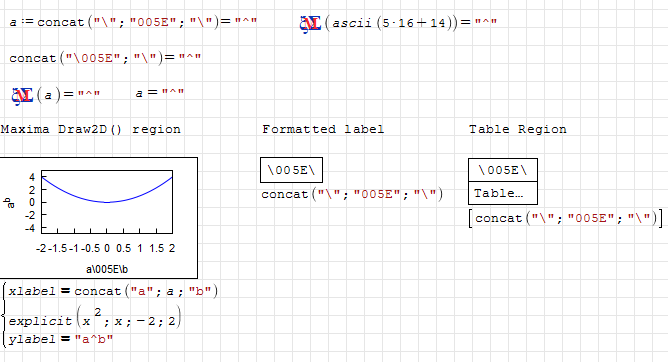Image resolution: width=668 pixels, height=362 pixels.
Task: Click the bracketed concat expression under table
Action: [x=566, y=218]
